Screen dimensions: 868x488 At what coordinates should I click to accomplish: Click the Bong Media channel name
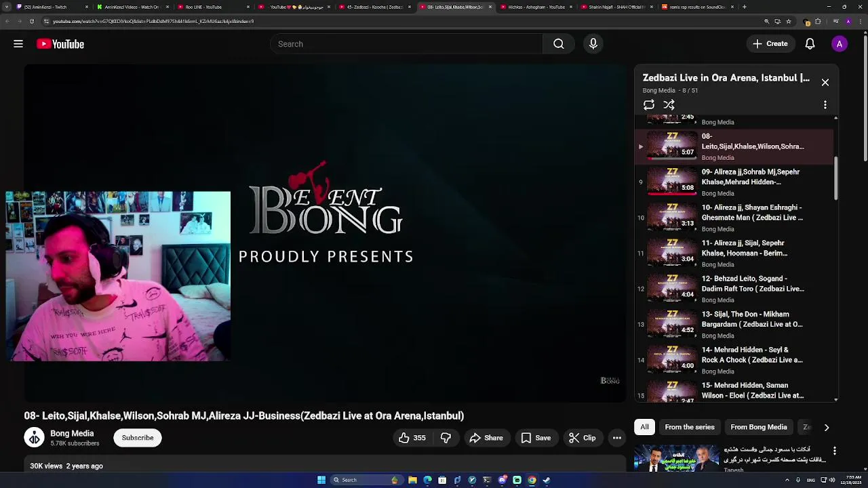[72, 434]
